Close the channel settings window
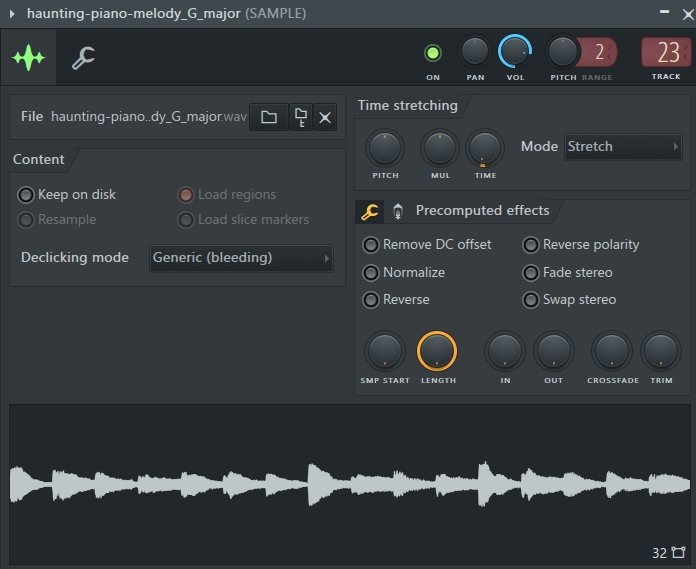This screenshot has height=569, width=696. coord(688,15)
